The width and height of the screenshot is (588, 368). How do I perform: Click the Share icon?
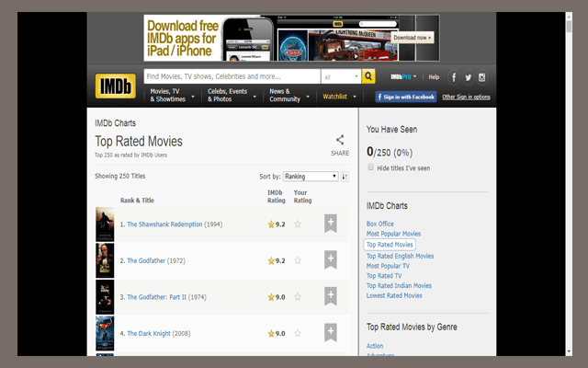(x=340, y=141)
